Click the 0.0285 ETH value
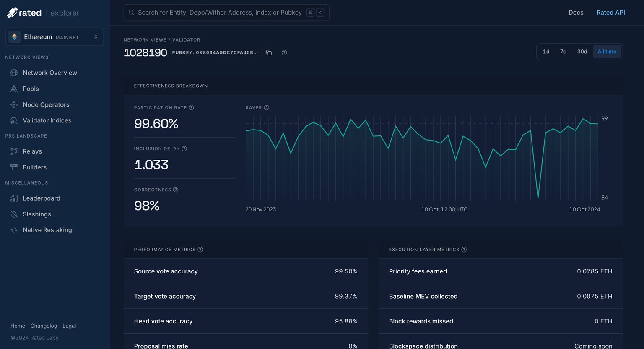The width and height of the screenshot is (644, 349). click(595, 271)
